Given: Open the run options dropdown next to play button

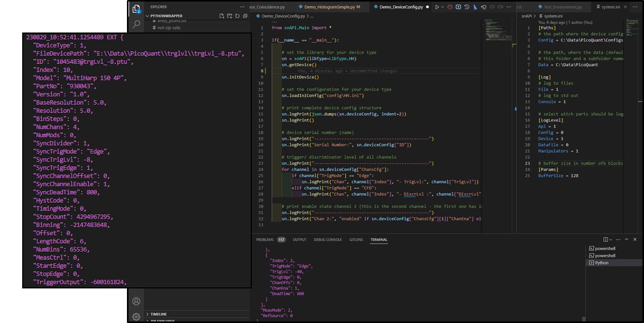Looking at the screenshot, I should click(443, 7).
